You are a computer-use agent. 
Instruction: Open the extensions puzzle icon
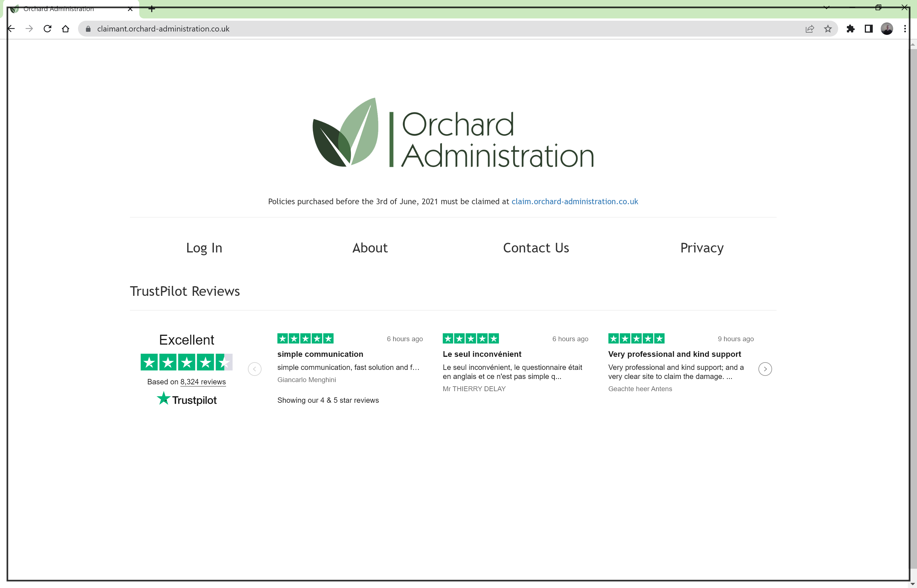851,29
